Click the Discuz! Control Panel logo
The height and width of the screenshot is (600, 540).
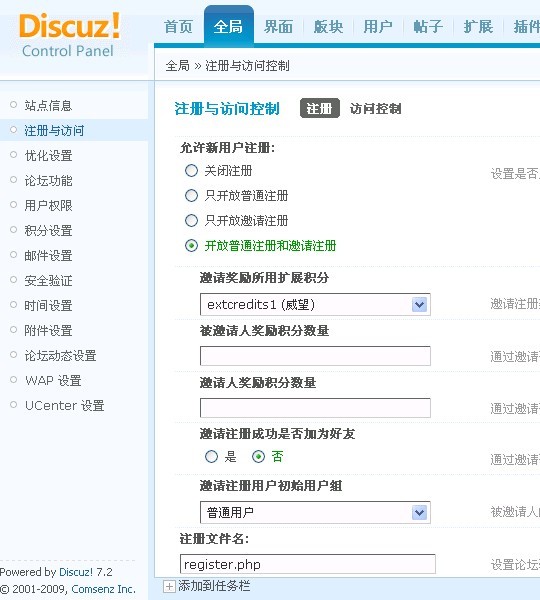pyautogui.click(x=70, y=35)
